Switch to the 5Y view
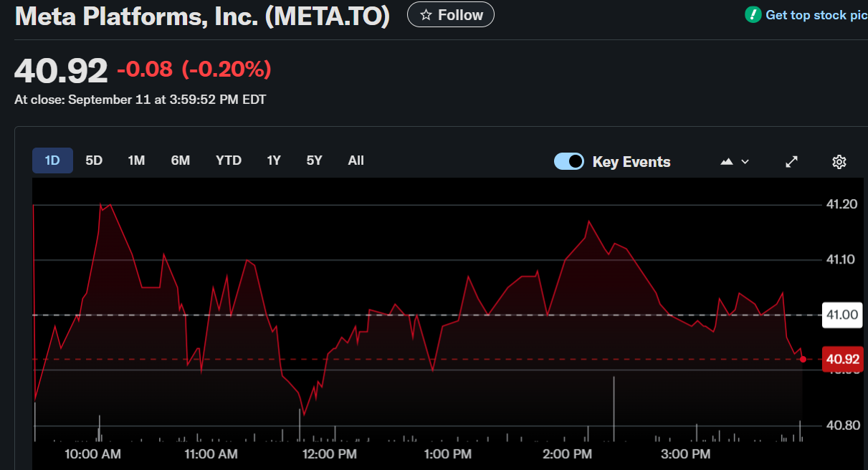This screenshot has width=868, height=470. pos(313,160)
